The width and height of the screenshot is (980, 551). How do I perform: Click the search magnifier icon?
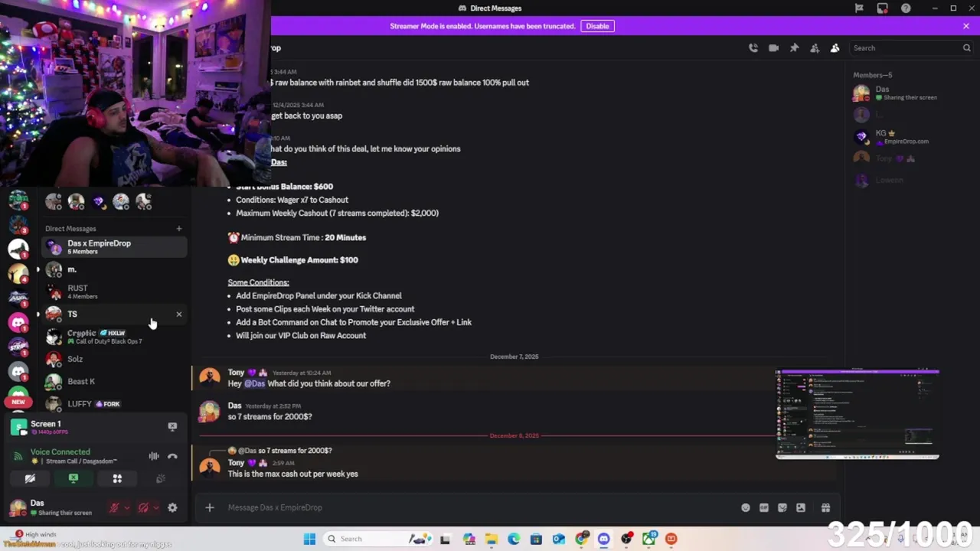tap(966, 48)
